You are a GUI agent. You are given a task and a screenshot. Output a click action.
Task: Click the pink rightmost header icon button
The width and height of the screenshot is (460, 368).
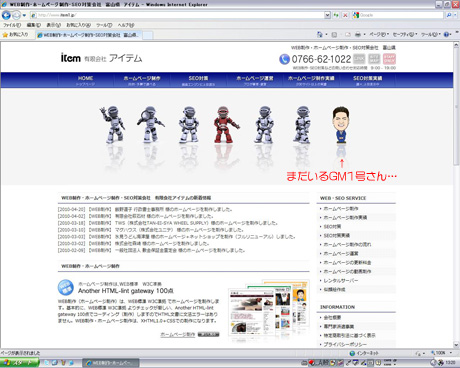(x=389, y=59)
